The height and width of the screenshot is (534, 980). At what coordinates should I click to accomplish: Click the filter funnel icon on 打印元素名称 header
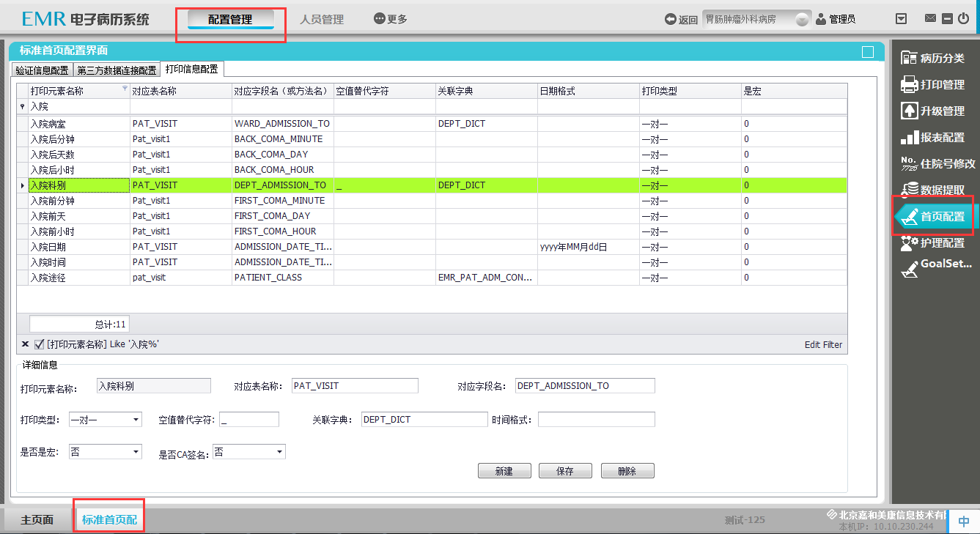click(x=125, y=89)
